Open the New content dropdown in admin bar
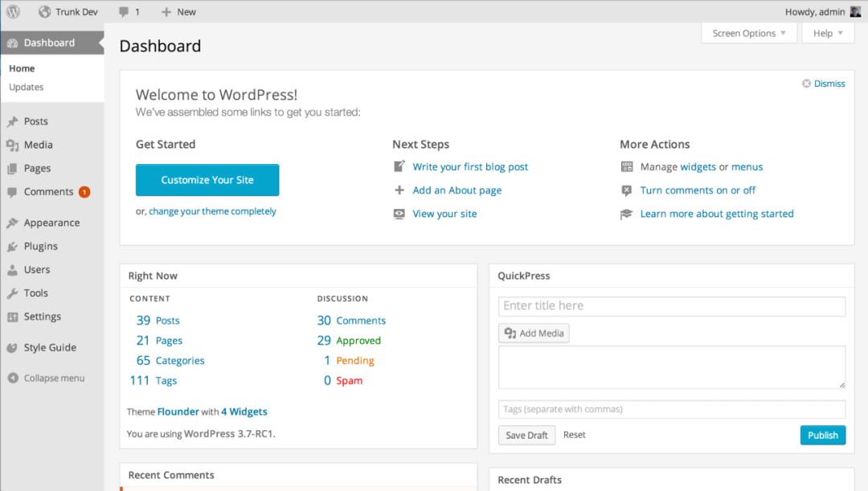The height and width of the screenshot is (491, 868). pos(178,11)
